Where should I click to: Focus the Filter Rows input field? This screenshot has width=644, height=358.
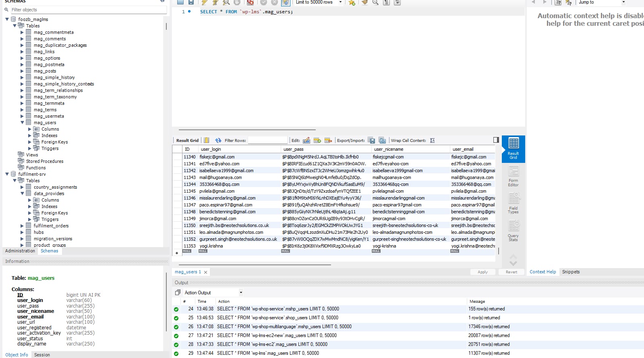click(x=268, y=140)
